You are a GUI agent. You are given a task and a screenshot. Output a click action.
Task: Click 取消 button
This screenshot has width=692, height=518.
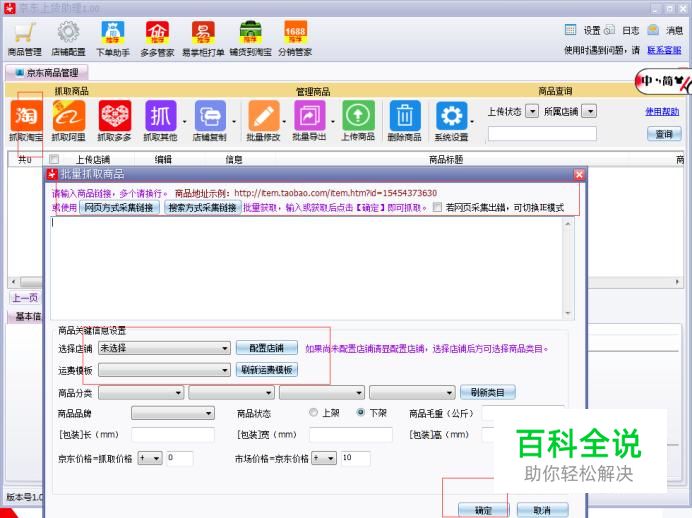(542, 510)
